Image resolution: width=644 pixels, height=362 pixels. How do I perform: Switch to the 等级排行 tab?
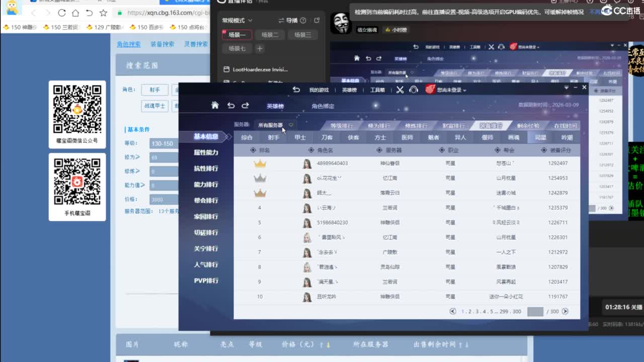pyautogui.click(x=342, y=126)
